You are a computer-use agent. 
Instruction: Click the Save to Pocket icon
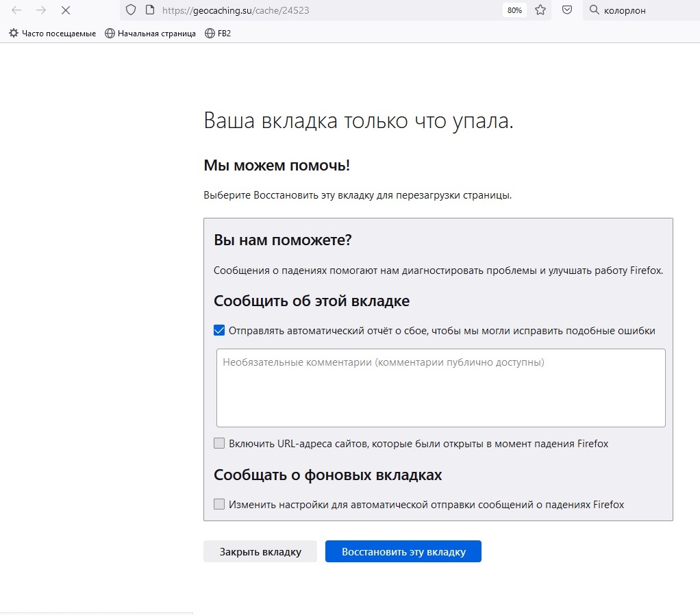click(x=567, y=10)
